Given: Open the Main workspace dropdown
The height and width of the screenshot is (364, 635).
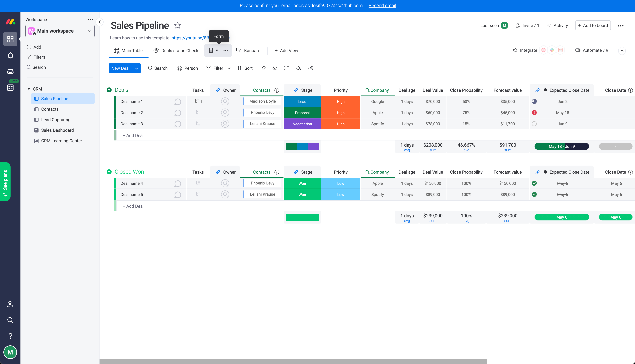Looking at the screenshot, I should pyautogui.click(x=60, y=31).
